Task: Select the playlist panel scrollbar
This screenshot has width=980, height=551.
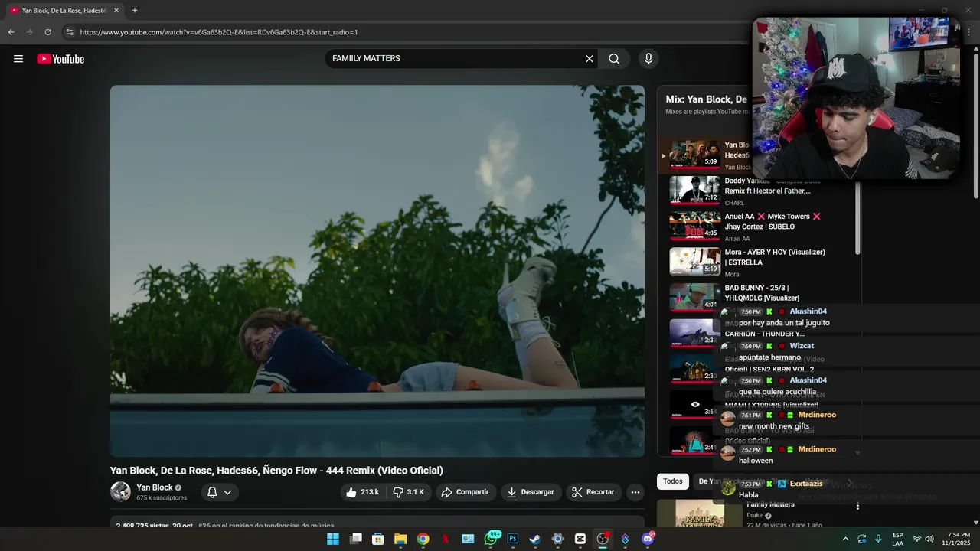Action: (858, 218)
